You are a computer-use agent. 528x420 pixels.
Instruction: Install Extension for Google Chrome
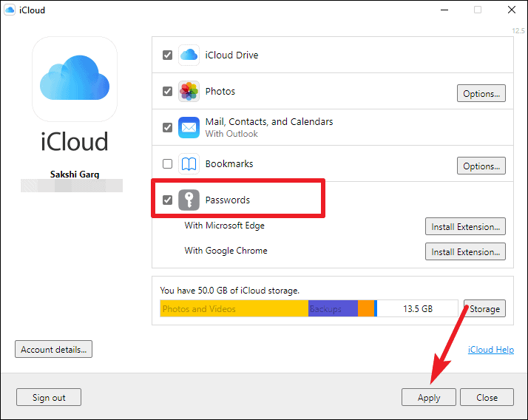point(465,252)
